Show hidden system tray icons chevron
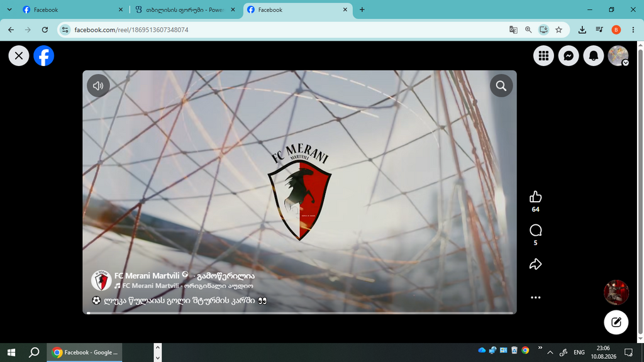The height and width of the screenshot is (362, 644). (x=550, y=353)
